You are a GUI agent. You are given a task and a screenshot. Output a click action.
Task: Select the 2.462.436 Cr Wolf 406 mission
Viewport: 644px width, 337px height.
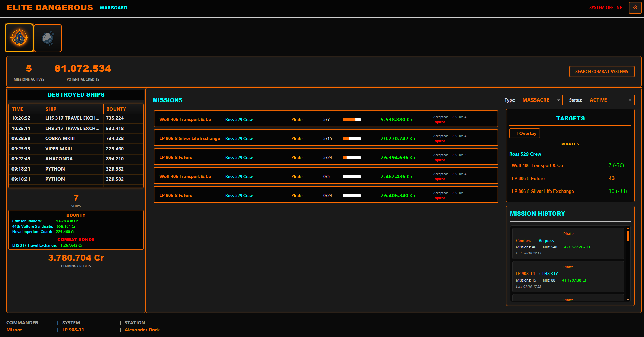point(326,176)
